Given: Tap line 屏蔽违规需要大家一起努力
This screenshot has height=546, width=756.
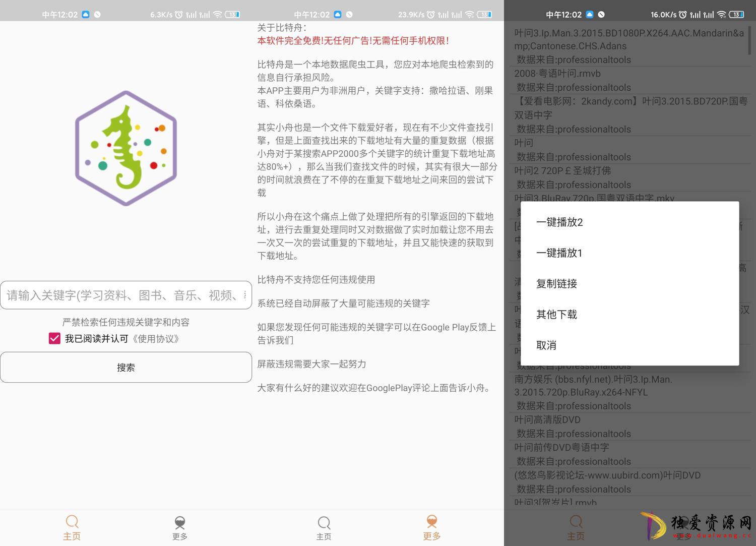Looking at the screenshot, I should pyautogui.click(x=311, y=364).
